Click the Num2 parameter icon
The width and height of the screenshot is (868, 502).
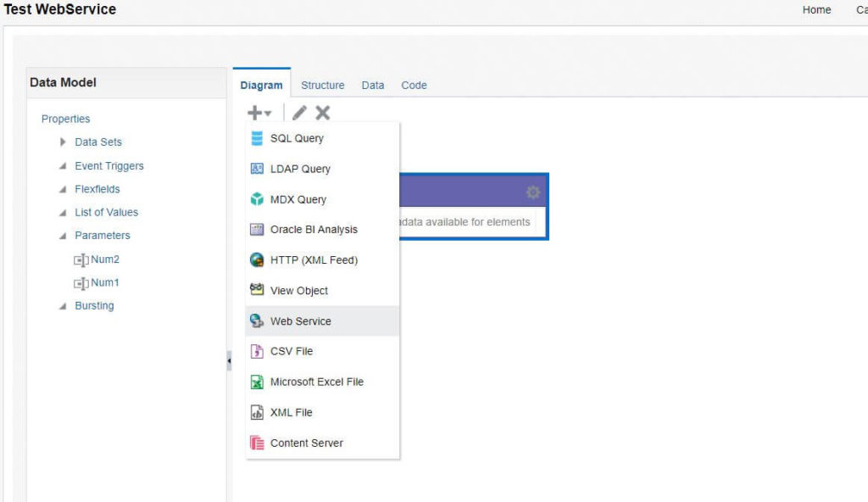click(81, 259)
